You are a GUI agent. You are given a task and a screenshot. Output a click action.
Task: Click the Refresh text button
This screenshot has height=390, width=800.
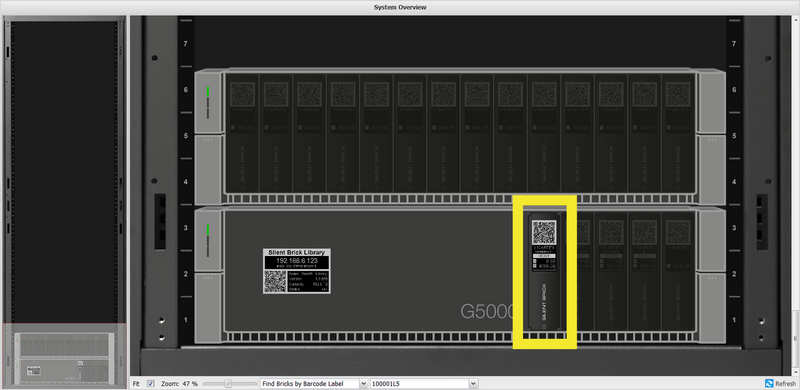785,384
